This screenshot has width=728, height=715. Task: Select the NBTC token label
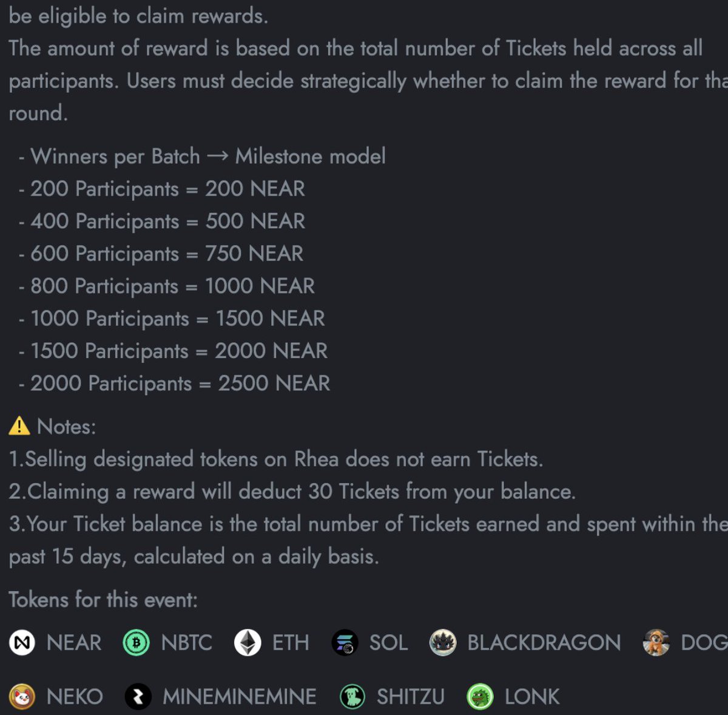point(187,643)
